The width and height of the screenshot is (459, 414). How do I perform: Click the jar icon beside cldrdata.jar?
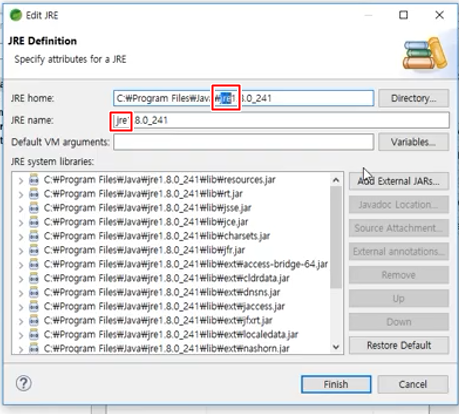click(x=34, y=278)
